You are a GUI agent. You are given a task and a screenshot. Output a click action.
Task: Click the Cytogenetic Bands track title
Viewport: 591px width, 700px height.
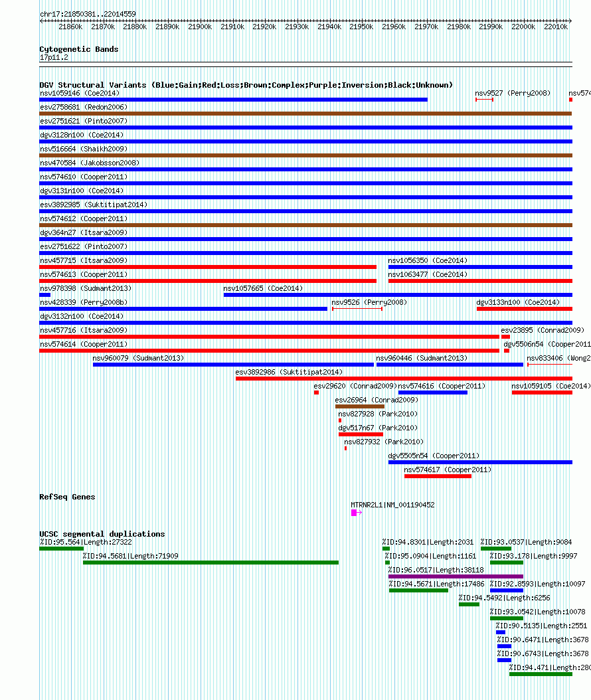(78, 49)
